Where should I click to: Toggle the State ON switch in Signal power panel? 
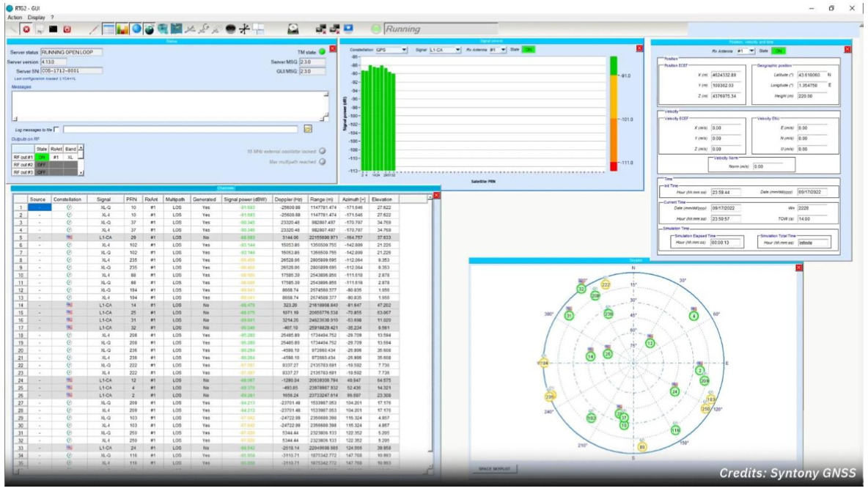[529, 50]
